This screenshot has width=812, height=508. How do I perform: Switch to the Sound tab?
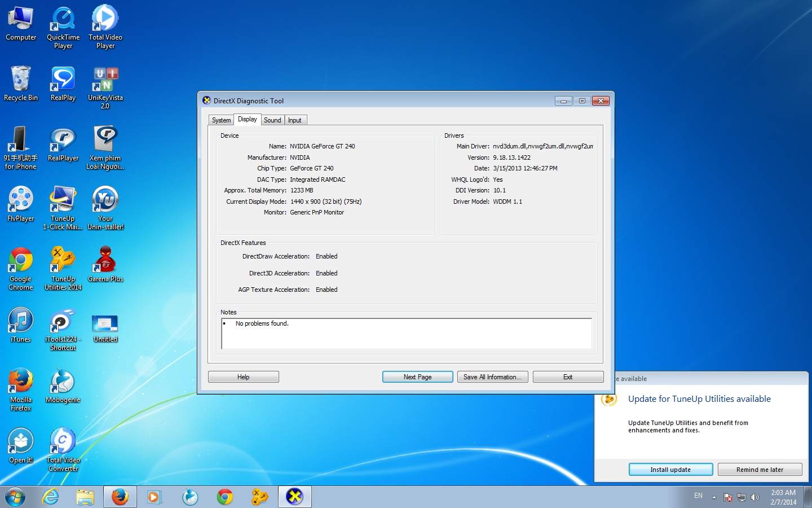(x=272, y=120)
